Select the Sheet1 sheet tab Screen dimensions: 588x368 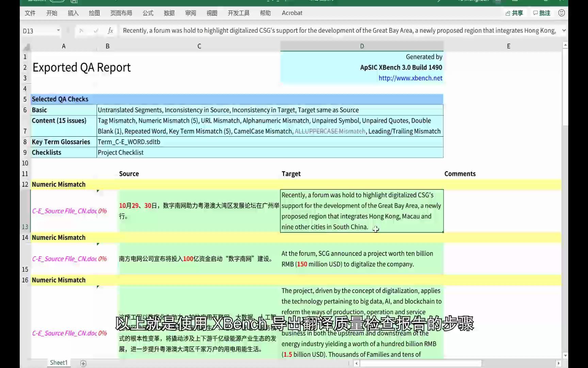tap(58, 363)
